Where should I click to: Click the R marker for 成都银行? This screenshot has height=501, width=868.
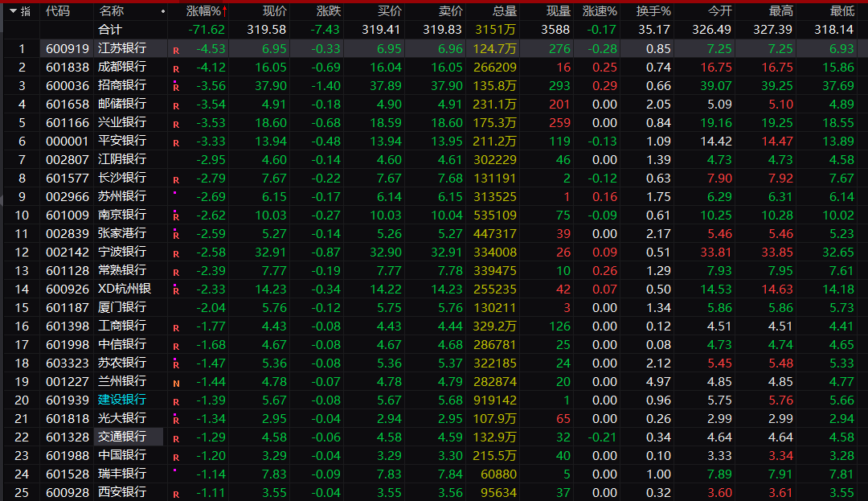pyautogui.click(x=176, y=69)
